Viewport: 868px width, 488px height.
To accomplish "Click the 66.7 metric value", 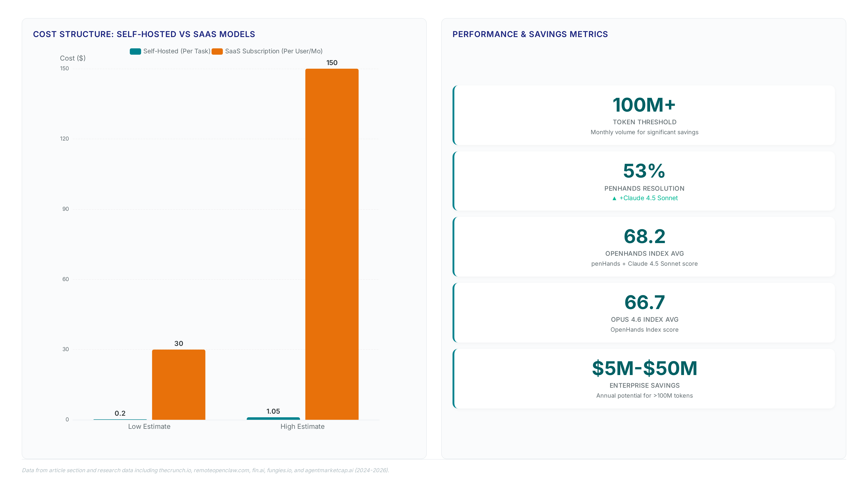I will click(x=644, y=302).
